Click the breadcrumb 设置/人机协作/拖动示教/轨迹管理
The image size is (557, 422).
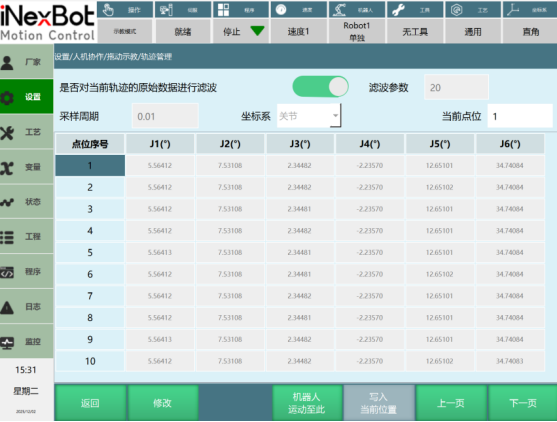(113, 56)
